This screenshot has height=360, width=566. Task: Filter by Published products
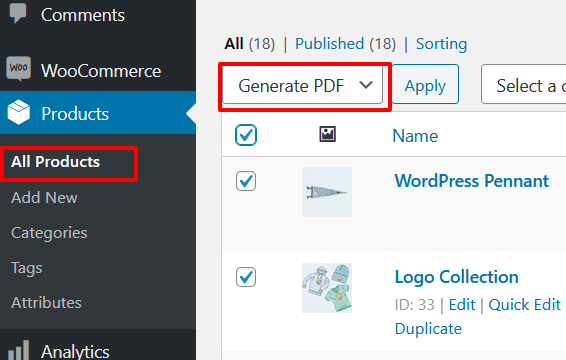[x=330, y=44]
